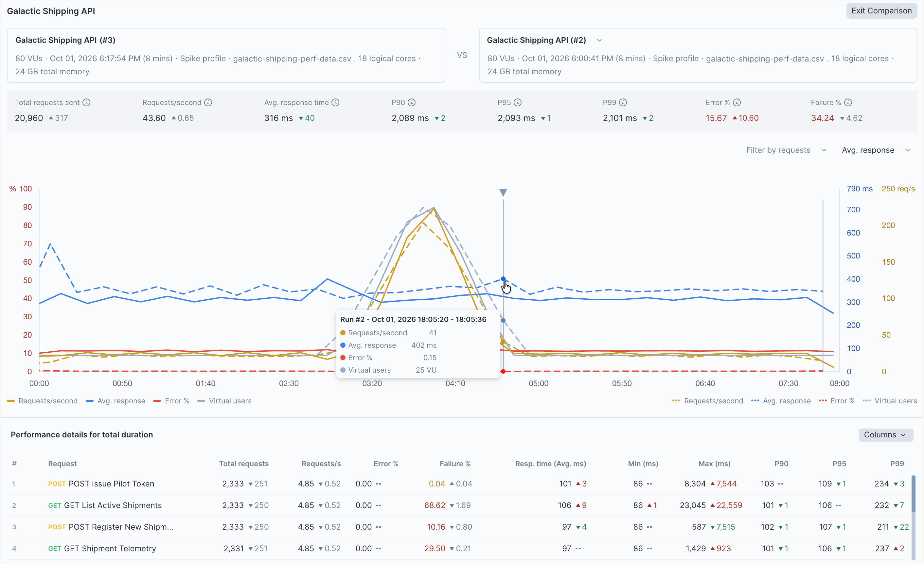This screenshot has width=924, height=564.
Task: Open Galactic Shipping API (#2) run selector
Action: pyautogui.click(x=600, y=40)
